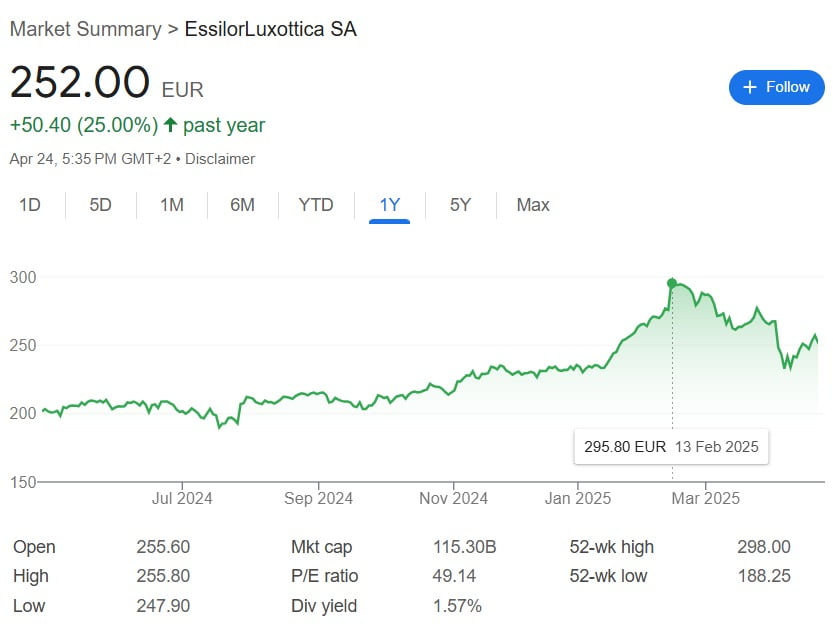
Task: Show the Max time range
Action: coord(533,205)
